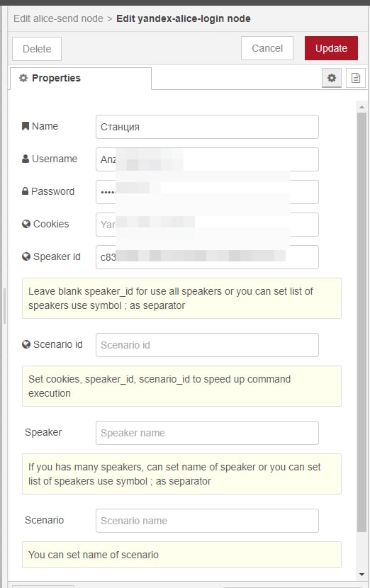Go back to Edit alice-send node breadcrumb

click(58, 18)
